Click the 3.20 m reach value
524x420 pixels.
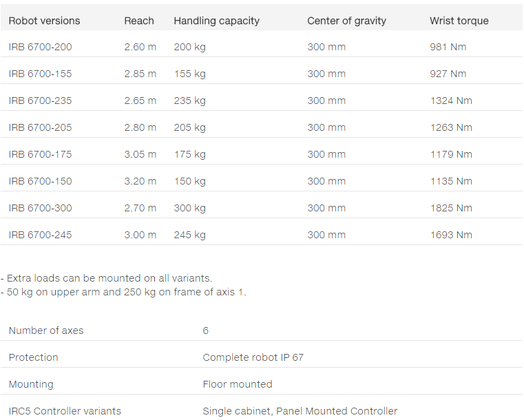[x=140, y=181]
